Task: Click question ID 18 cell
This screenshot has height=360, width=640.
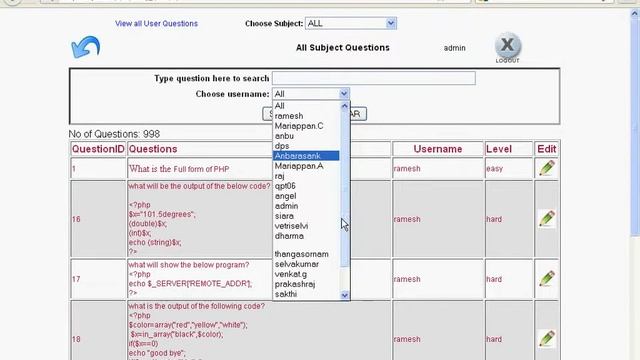Action: coord(98,339)
